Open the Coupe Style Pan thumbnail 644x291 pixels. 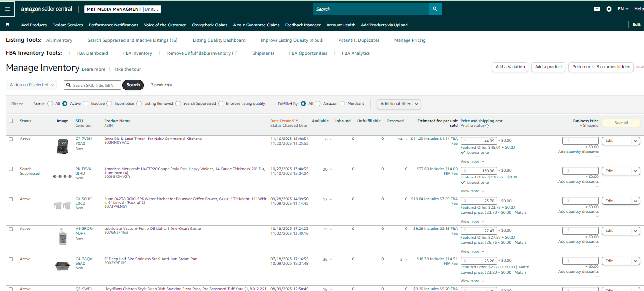click(63, 176)
